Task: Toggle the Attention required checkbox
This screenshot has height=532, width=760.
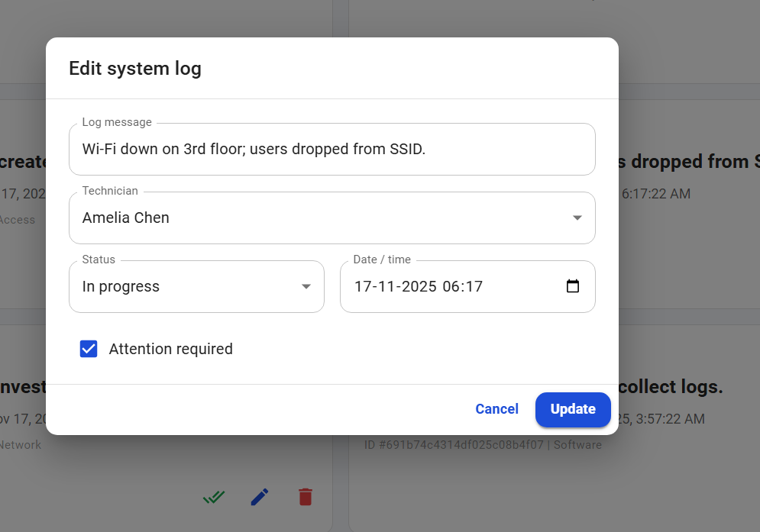Action: (89, 349)
